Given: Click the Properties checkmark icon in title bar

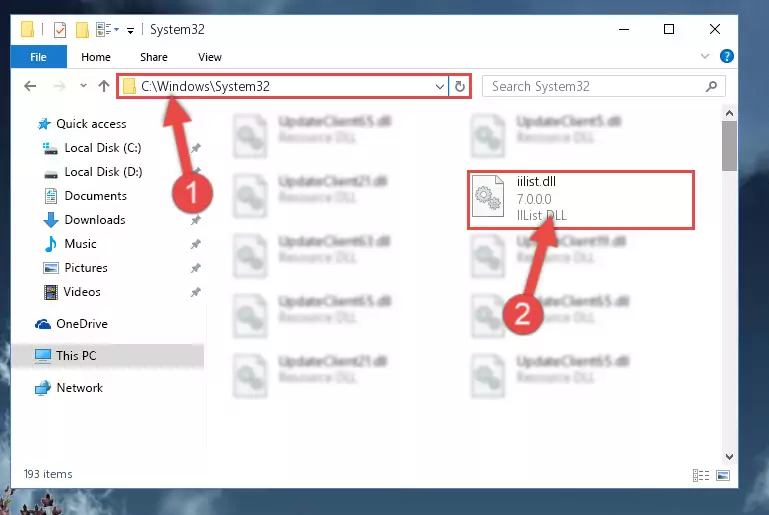Looking at the screenshot, I should pos(60,30).
